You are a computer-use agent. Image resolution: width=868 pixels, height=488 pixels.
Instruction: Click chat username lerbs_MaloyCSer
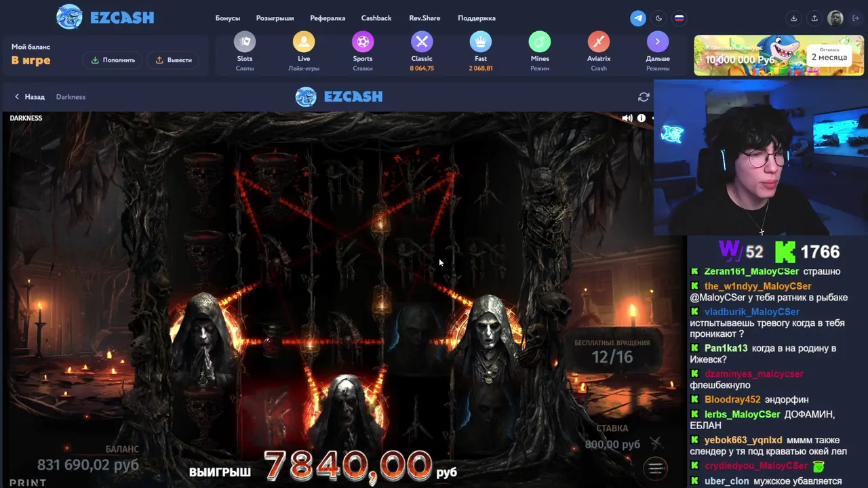[x=742, y=414]
